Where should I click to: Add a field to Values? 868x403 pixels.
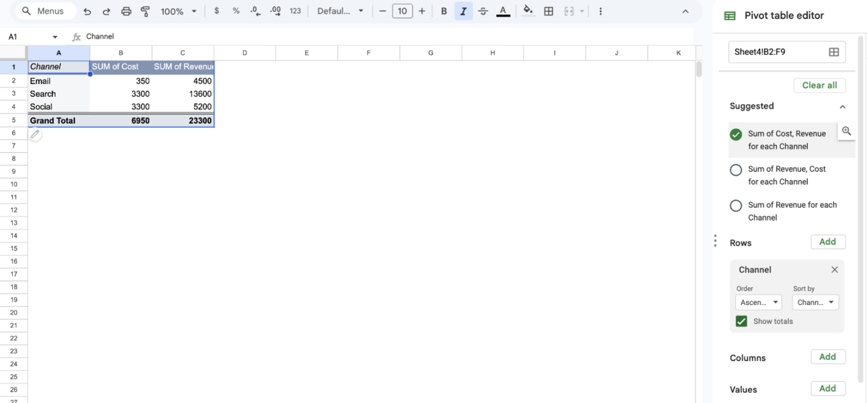click(x=828, y=388)
